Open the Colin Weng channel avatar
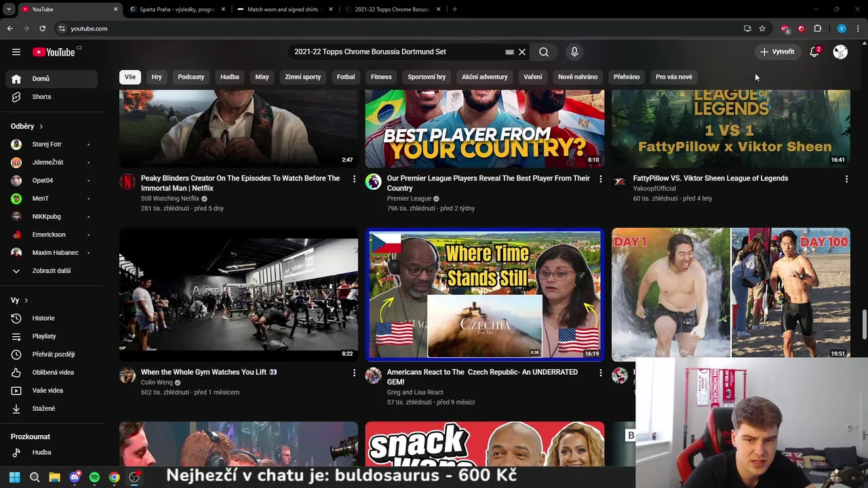Screen dimensions: 868x488 point(127,375)
